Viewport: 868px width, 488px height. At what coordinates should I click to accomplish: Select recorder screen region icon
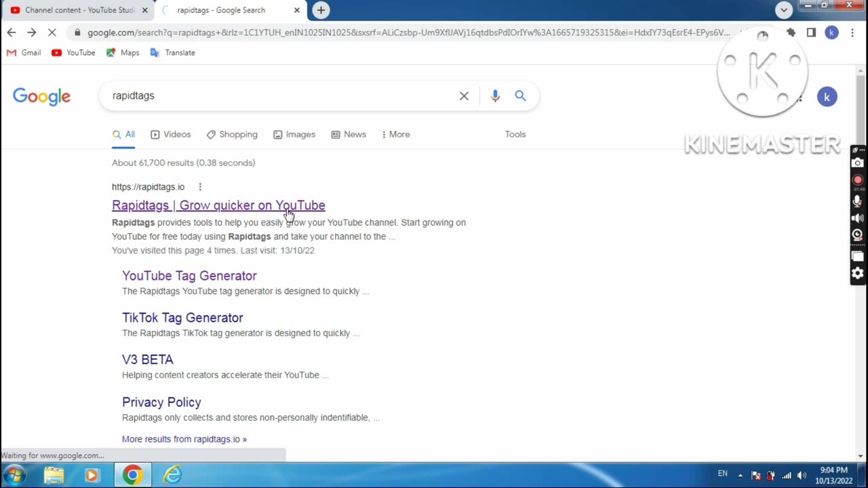pos(858,256)
